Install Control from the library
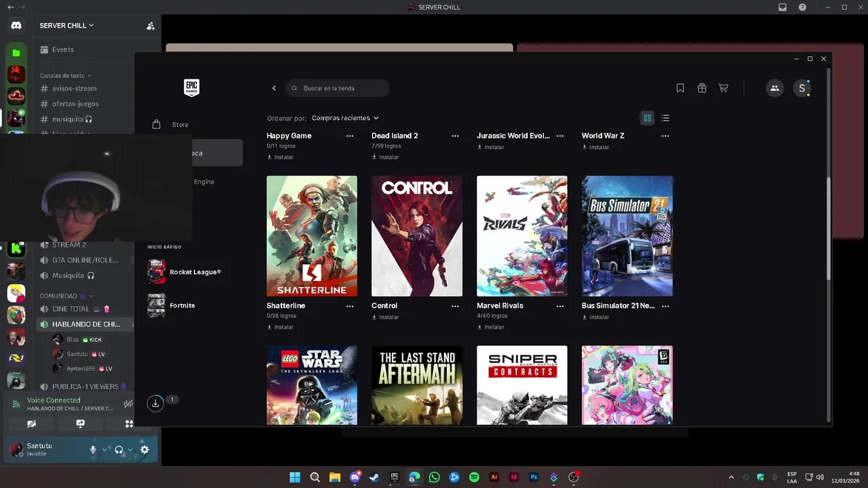This screenshot has width=868, height=488. coord(385,317)
